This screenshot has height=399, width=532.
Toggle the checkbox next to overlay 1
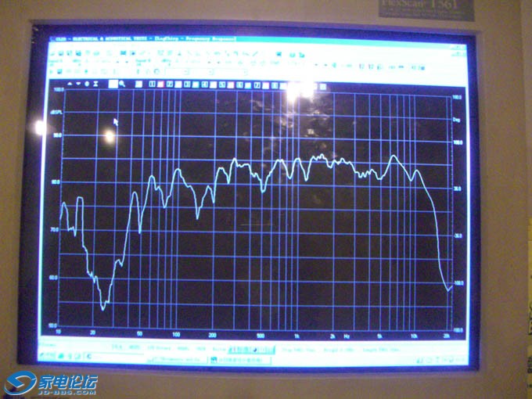tap(160, 84)
